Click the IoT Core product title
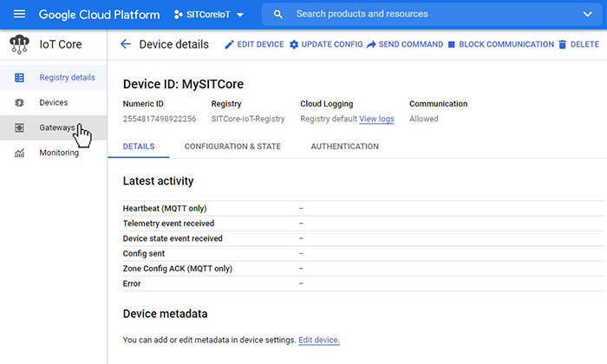 (61, 44)
